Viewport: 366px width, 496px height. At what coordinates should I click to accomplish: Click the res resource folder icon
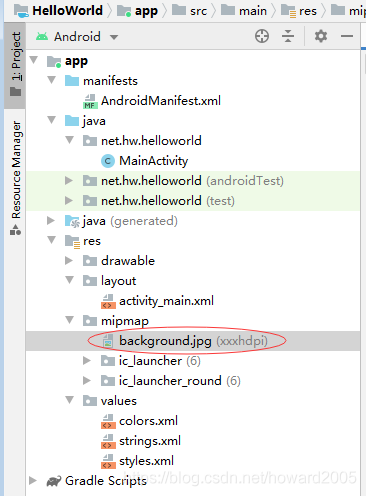72,242
